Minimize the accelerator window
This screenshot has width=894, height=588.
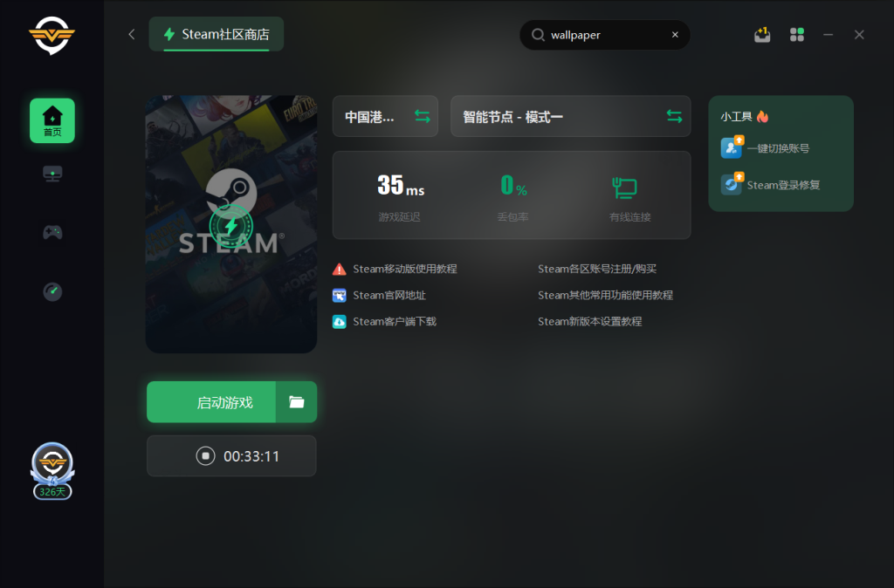tap(828, 35)
